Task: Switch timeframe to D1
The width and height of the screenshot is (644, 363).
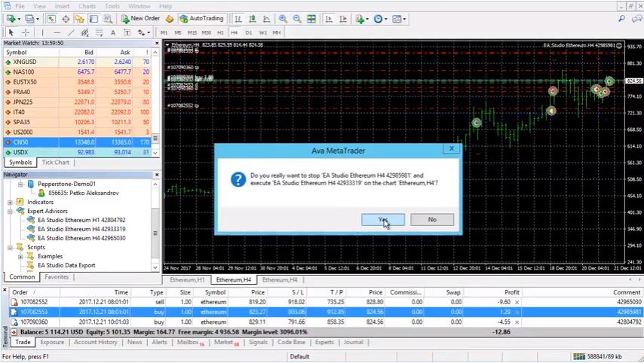Action: (x=249, y=32)
